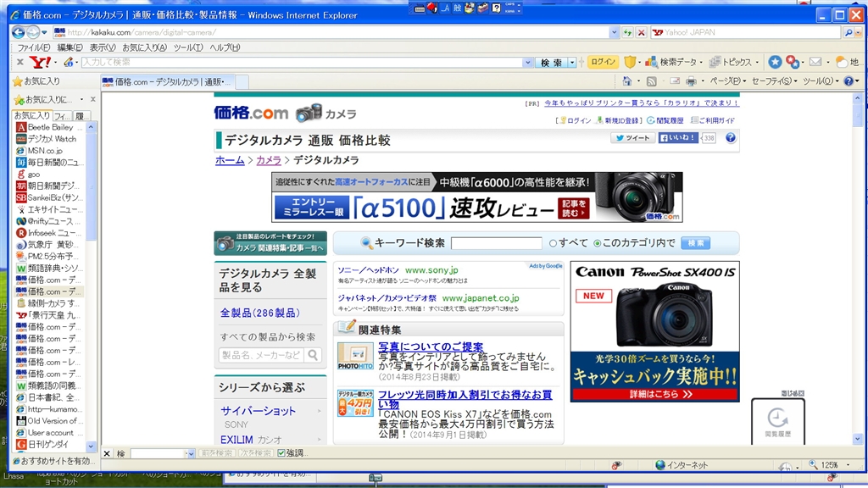This screenshot has height=488, width=868.
Task: Click the Home house icon in command bar
Action: pyautogui.click(x=626, y=81)
